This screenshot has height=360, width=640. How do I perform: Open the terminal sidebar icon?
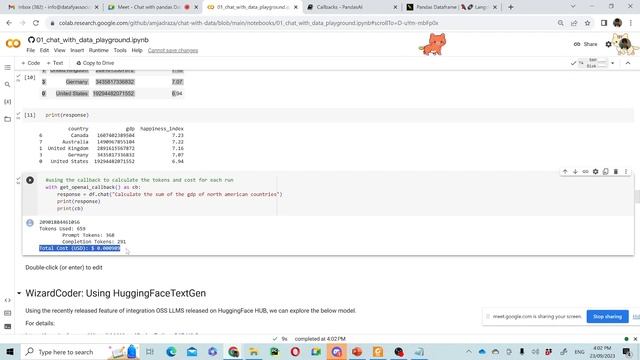tap(7, 327)
